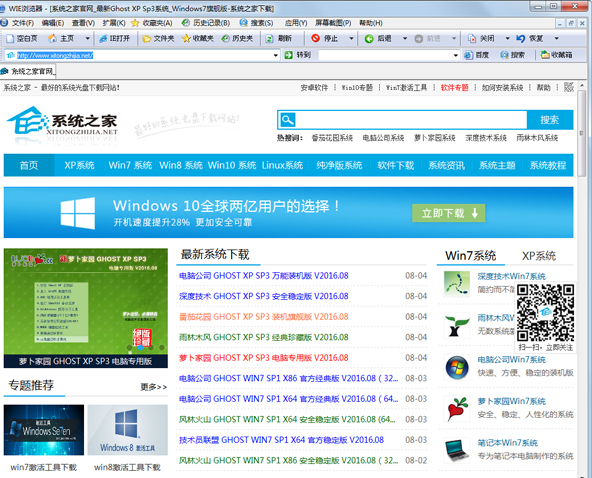Open history panel toolbar button
Image resolution: width=592 pixels, height=478 pixels.
(237, 39)
